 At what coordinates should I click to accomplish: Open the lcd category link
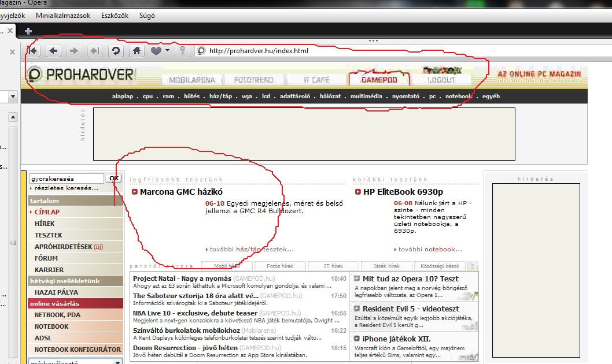[x=266, y=96]
